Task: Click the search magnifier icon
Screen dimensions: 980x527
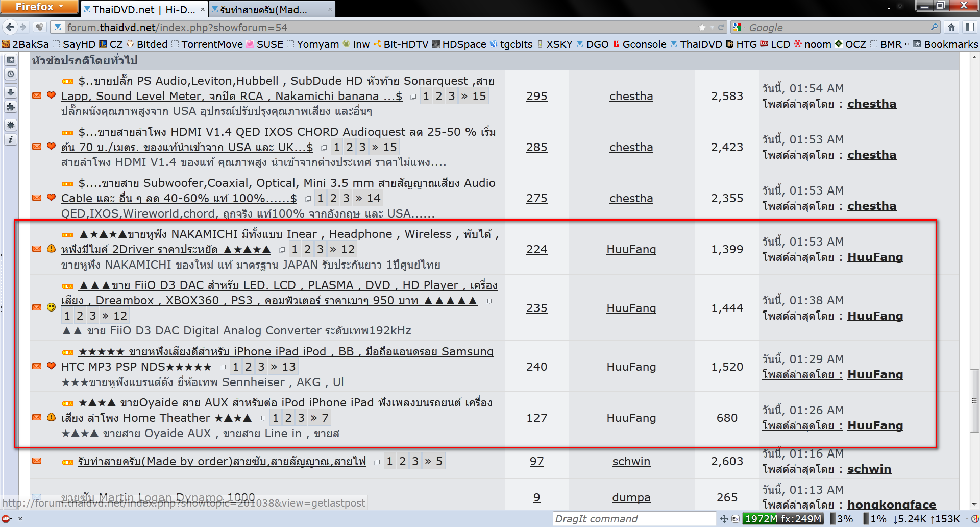Action: click(x=934, y=27)
